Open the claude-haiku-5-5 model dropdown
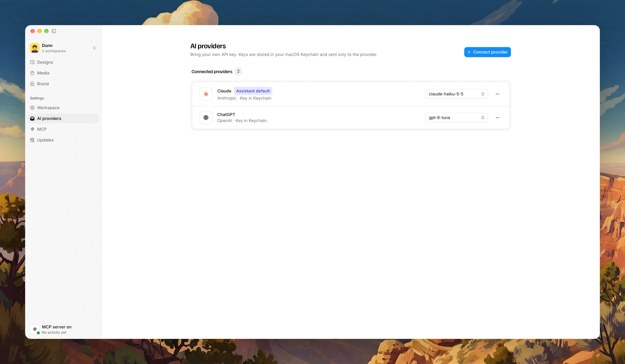Viewport: 625px width, 364px height. [457, 94]
